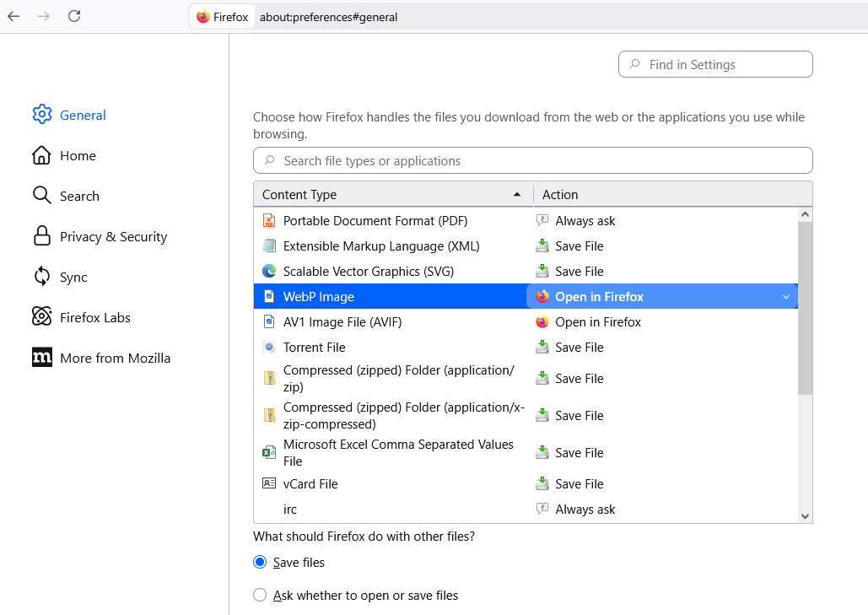Click the Excel CSV file icon

[x=269, y=452]
